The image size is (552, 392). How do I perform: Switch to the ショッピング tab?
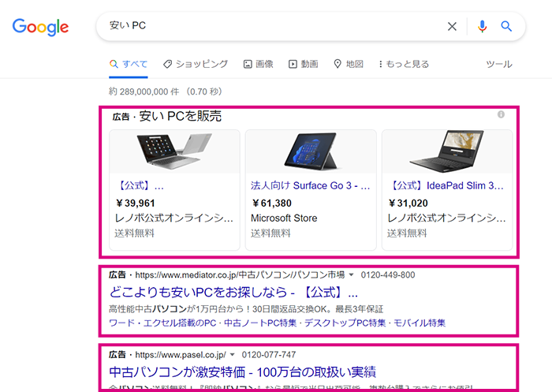(x=196, y=64)
